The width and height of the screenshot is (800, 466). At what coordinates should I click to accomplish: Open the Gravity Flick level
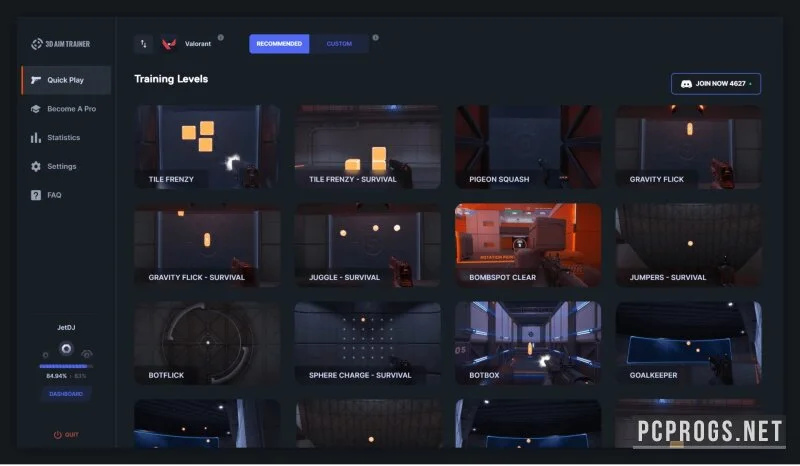point(688,147)
